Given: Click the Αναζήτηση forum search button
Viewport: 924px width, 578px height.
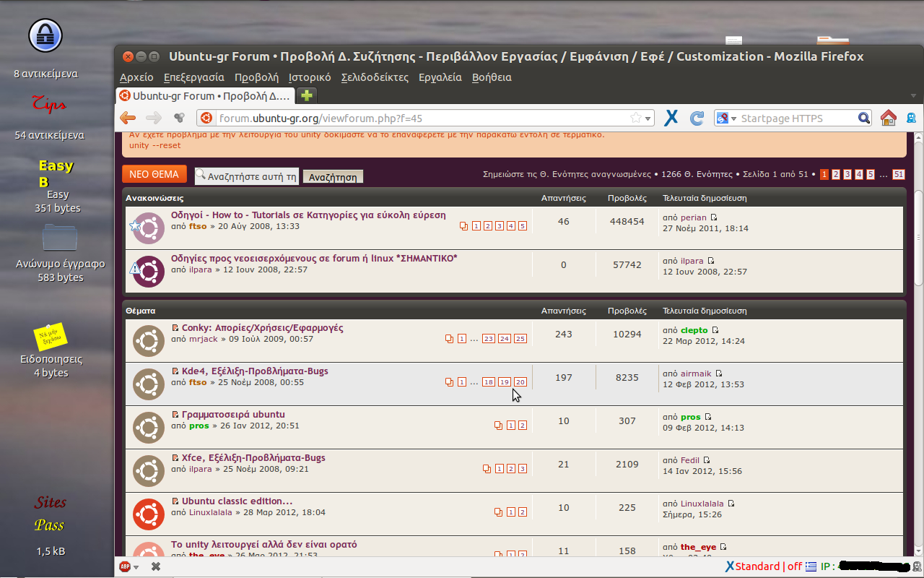Looking at the screenshot, I should click(x=333, y=176).
